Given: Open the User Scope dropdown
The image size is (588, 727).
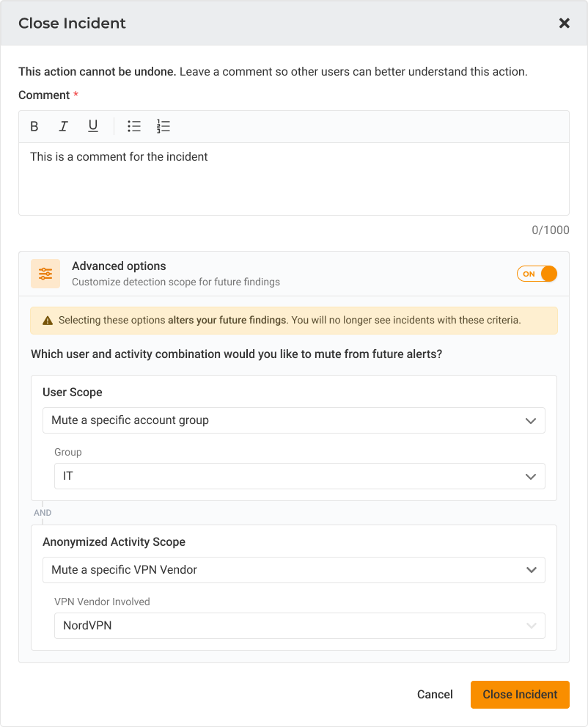Looking at the screenshot, I should 294,420.
